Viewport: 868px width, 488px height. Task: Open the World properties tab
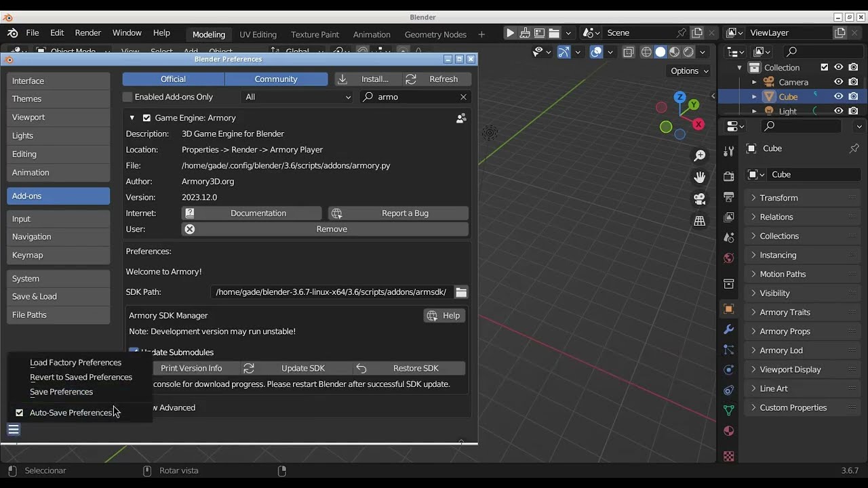(728, 258)
